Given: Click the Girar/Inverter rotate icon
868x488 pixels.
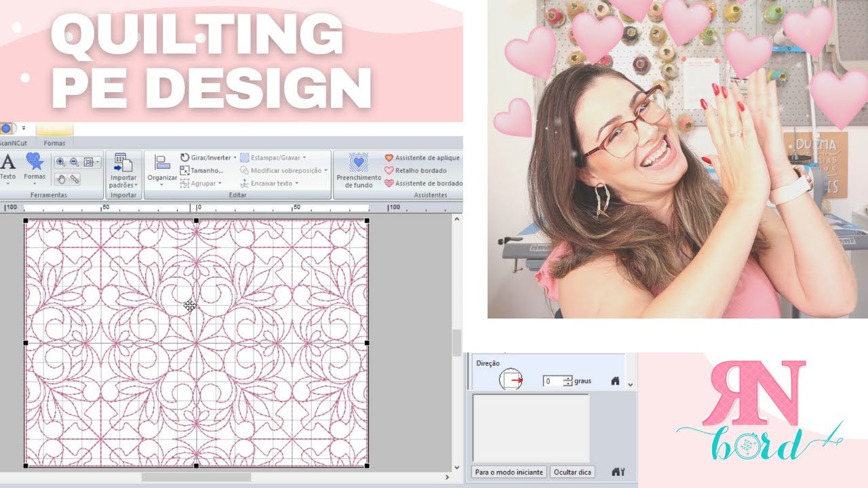Looking at the screenshot, I should (x=185, y=157).
